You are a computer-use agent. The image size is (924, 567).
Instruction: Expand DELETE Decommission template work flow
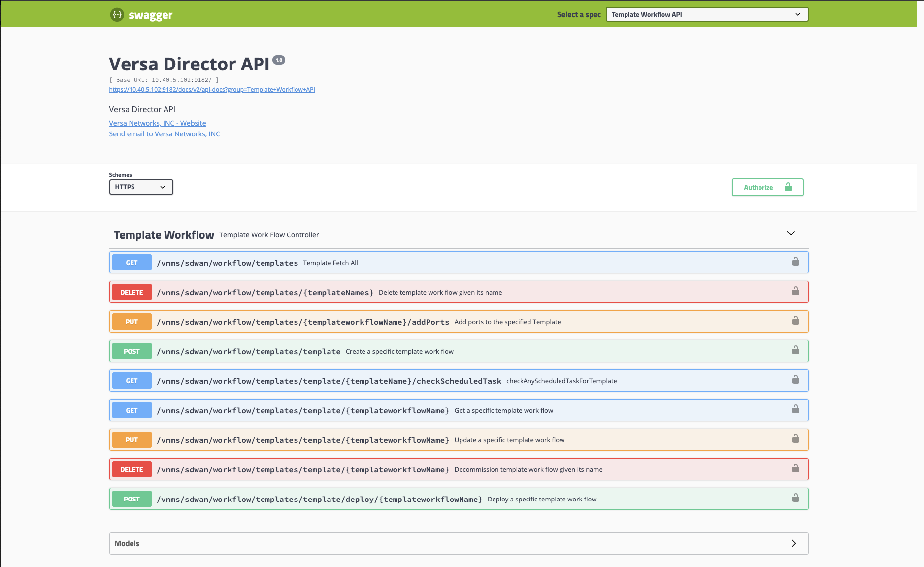tap(459, 469)
